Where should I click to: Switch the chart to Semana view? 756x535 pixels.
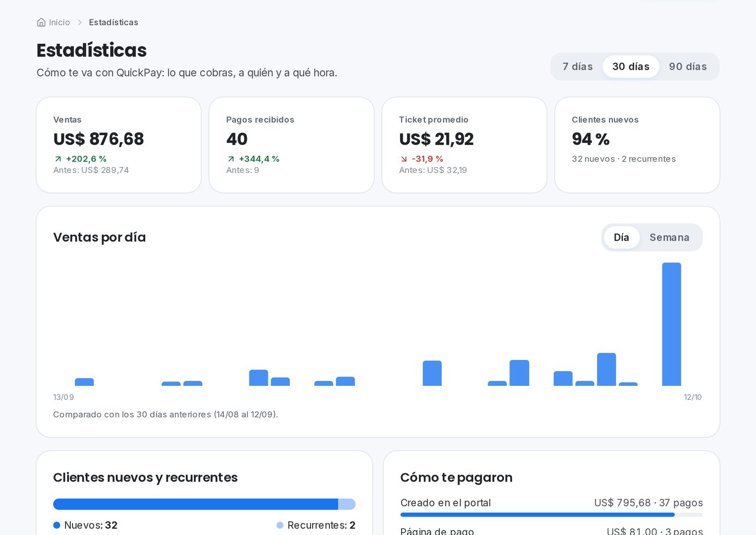pos(670,237)
